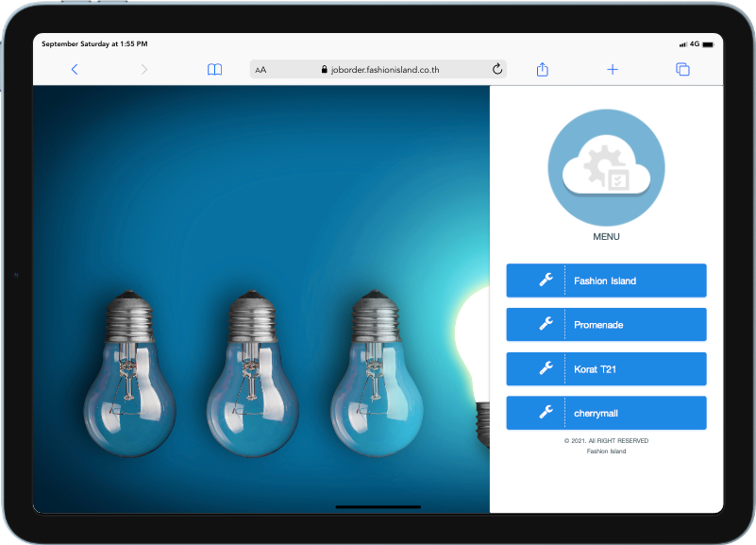The width and height of the screenshot is (756, 545).
Task: Tap the AA reader text size control
Action: pos(260,70)
